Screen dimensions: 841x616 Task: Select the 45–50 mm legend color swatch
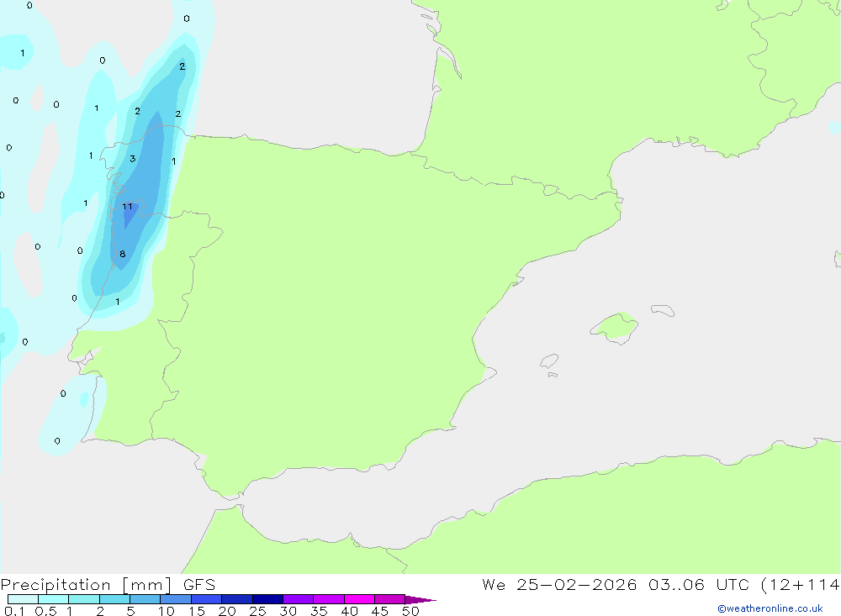tap(390, 599)
